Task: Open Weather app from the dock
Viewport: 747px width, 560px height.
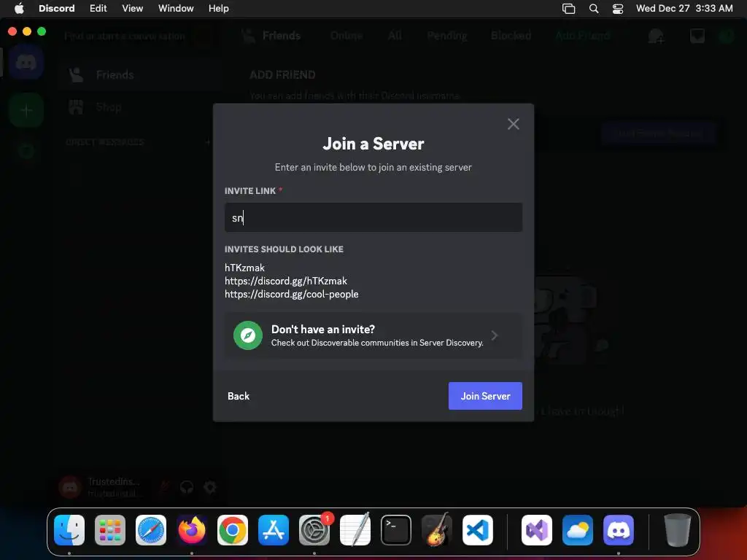Action: point(578,530)
